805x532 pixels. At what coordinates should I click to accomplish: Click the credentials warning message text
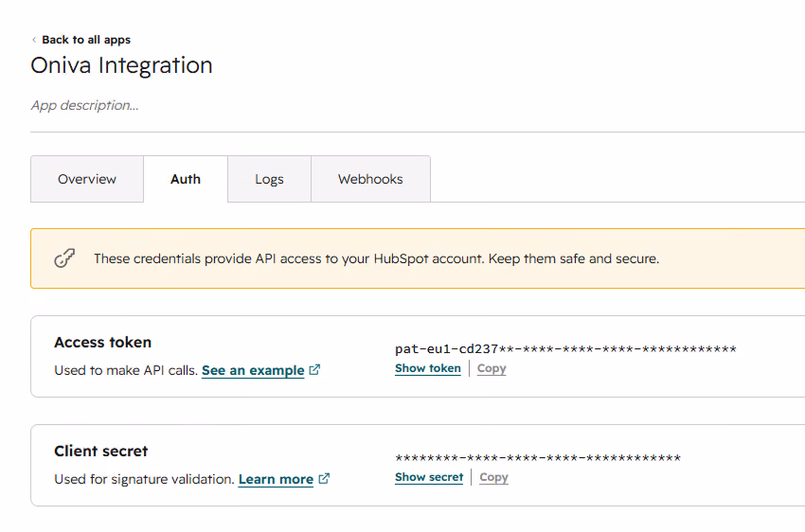pyautogui.click(x=376, y=258)
